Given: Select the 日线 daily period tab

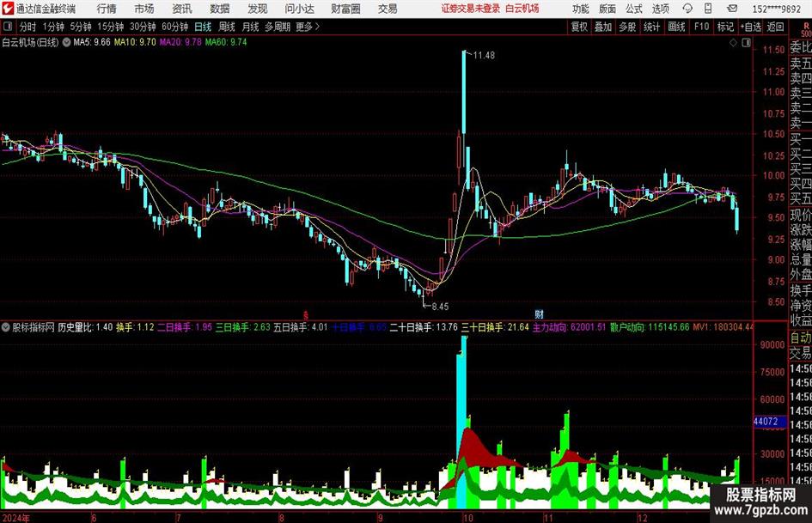Looking at the screenshot, I should tap(203, 27).
